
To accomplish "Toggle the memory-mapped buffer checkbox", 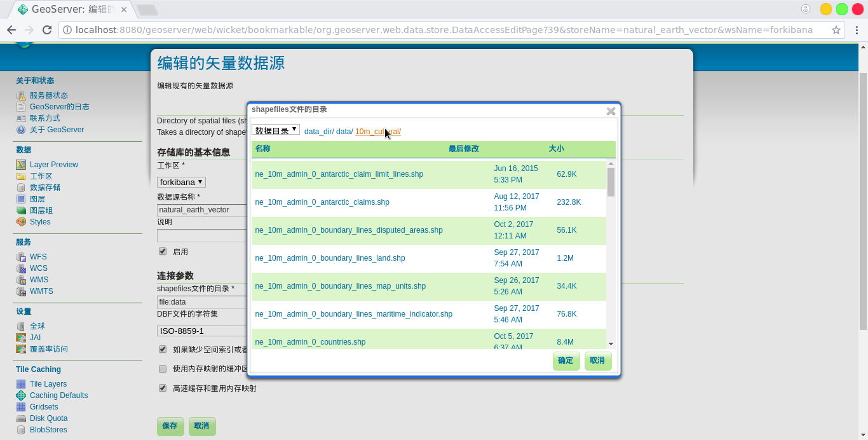I will (x=163, y=369).
